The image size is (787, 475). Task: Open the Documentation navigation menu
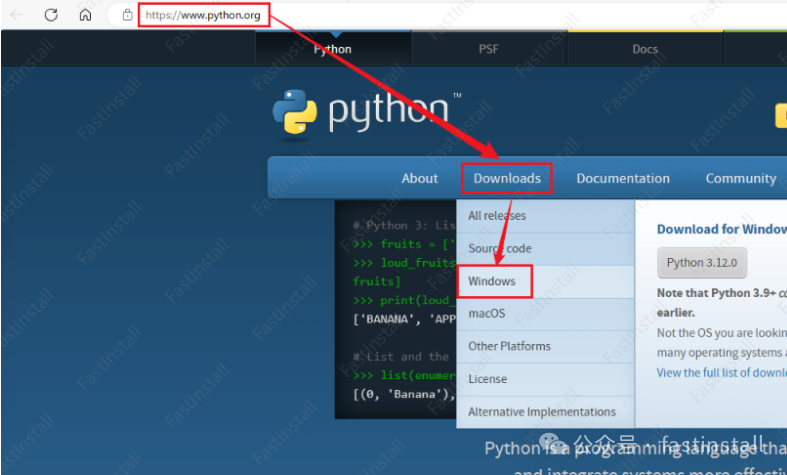pos(623,178)
